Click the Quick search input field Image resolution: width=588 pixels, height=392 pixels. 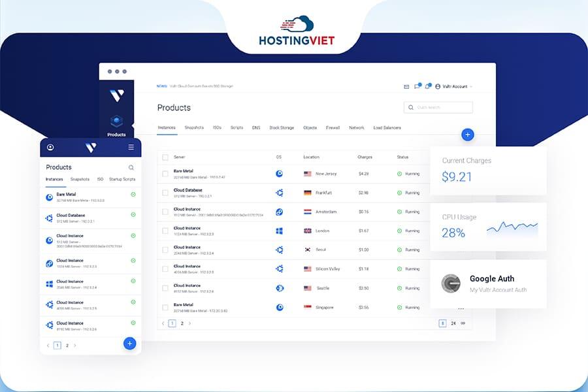(438, 107)
